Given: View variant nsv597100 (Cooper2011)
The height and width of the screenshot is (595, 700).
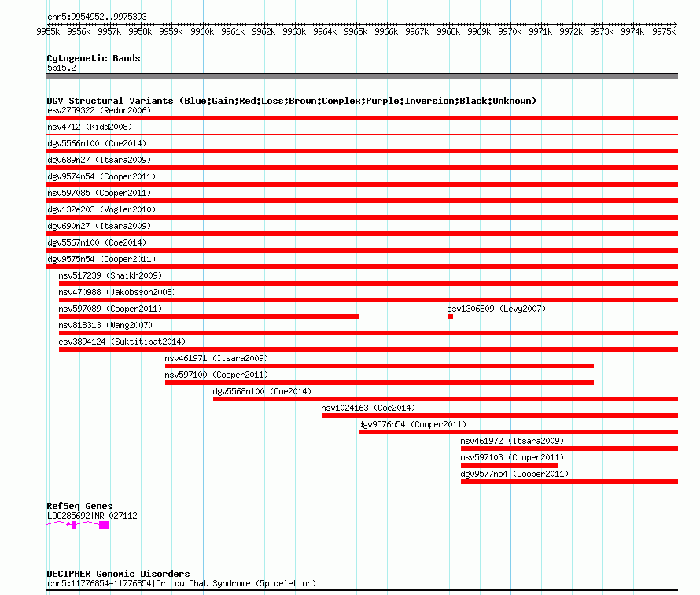Looking at the screenshot, I should [x=216, y=375].
